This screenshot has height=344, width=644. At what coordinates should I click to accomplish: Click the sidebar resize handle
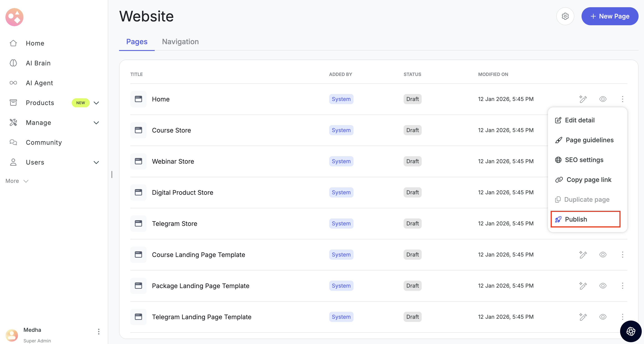112,174
